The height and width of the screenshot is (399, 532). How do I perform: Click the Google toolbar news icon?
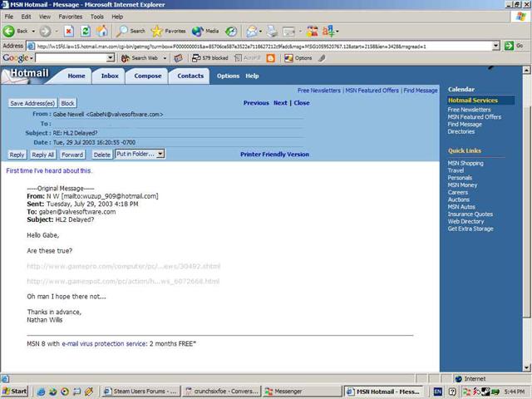pos(178,58)
